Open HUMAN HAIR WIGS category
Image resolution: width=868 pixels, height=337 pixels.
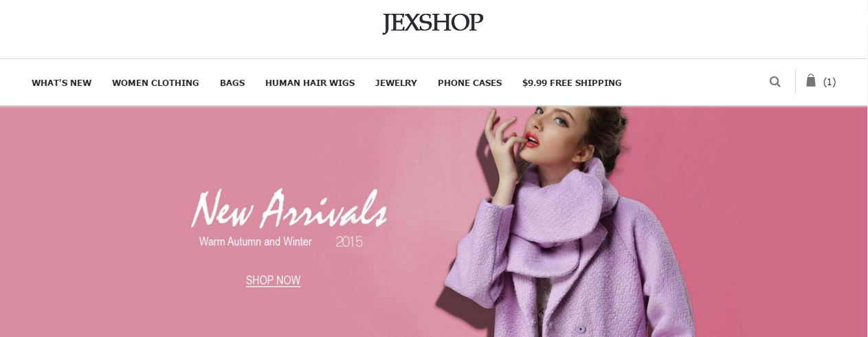310,83
